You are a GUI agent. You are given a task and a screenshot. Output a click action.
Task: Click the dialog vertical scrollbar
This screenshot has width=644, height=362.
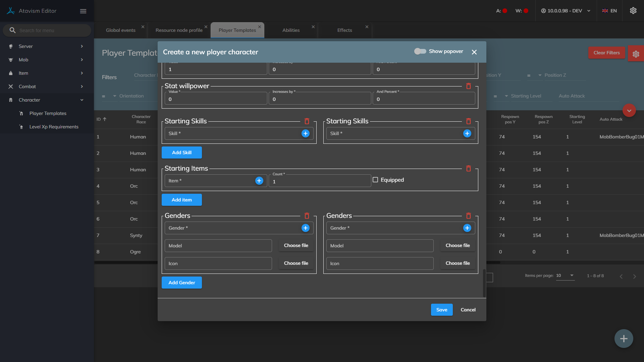pyautogui.click(x=484, y=283)
